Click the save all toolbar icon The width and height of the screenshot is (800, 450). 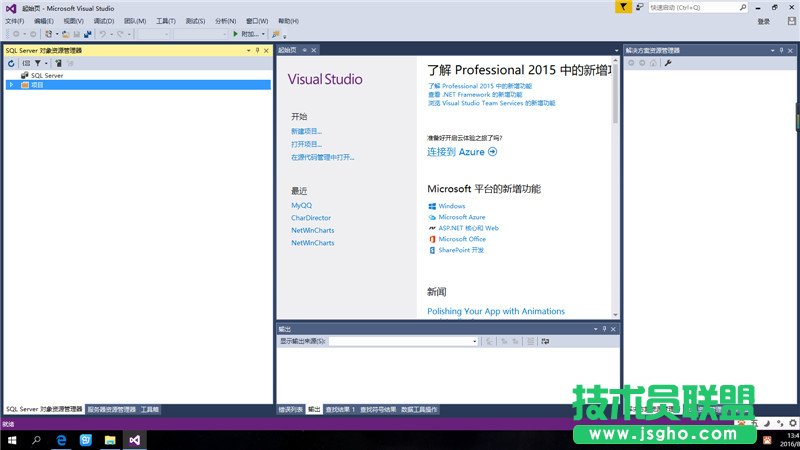(88, 34)
